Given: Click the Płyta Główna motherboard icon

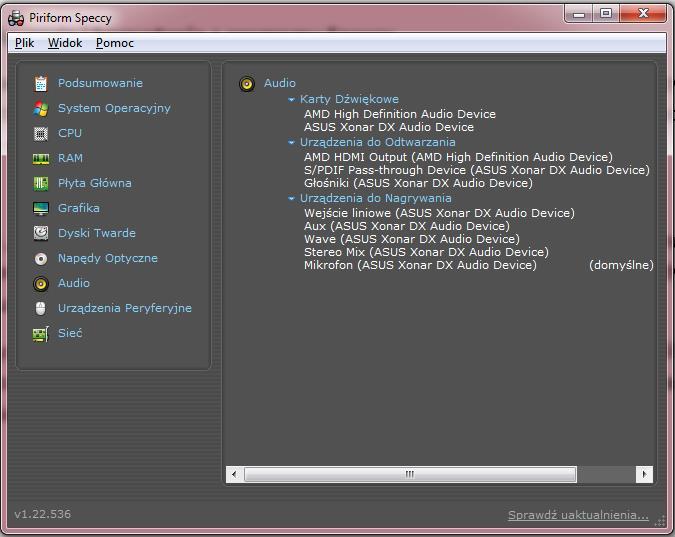Looking at the screenshot, I should (41, 183).
